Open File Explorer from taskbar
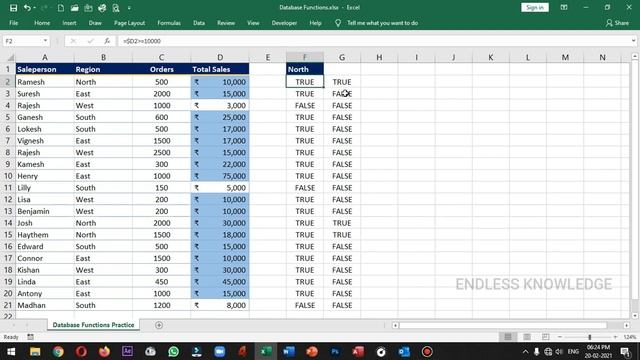 pyautogui.click(x=35, y=352)
